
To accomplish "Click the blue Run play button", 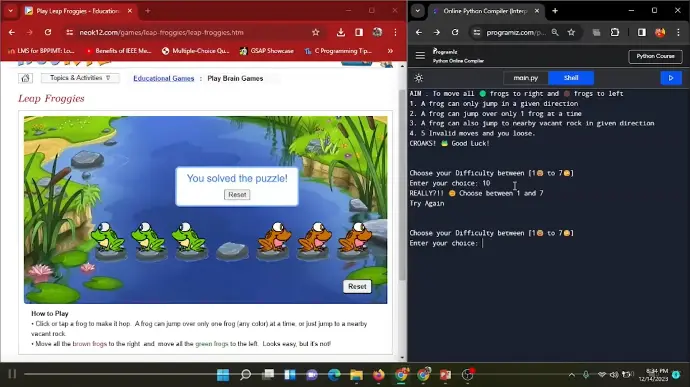I will [671, 78].
